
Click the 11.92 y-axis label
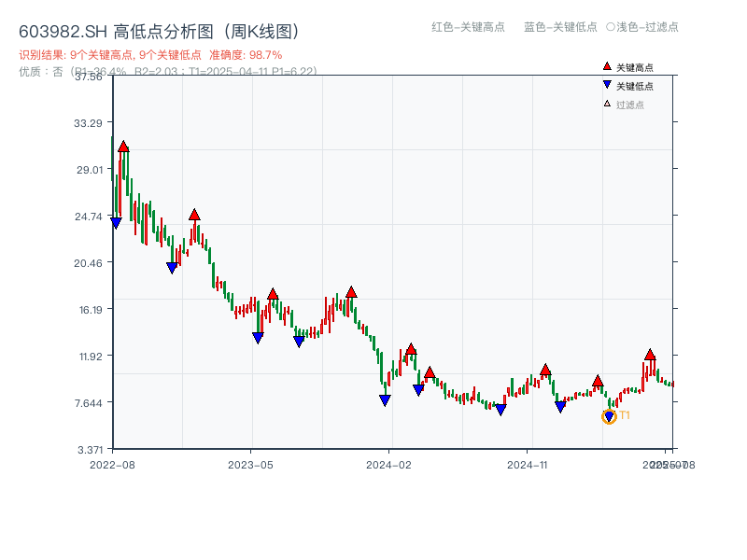(91, 357)
